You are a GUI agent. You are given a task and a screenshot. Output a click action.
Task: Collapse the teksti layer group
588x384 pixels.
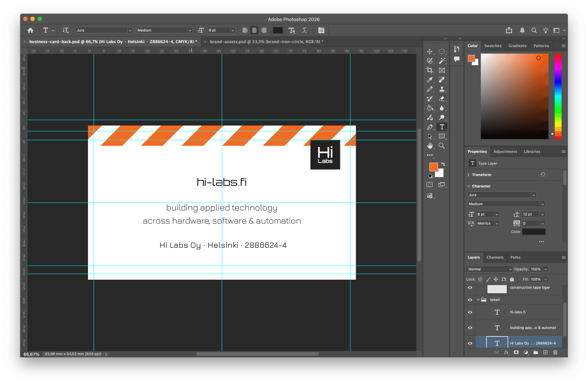pyautogui.click(x=478, y=300)
